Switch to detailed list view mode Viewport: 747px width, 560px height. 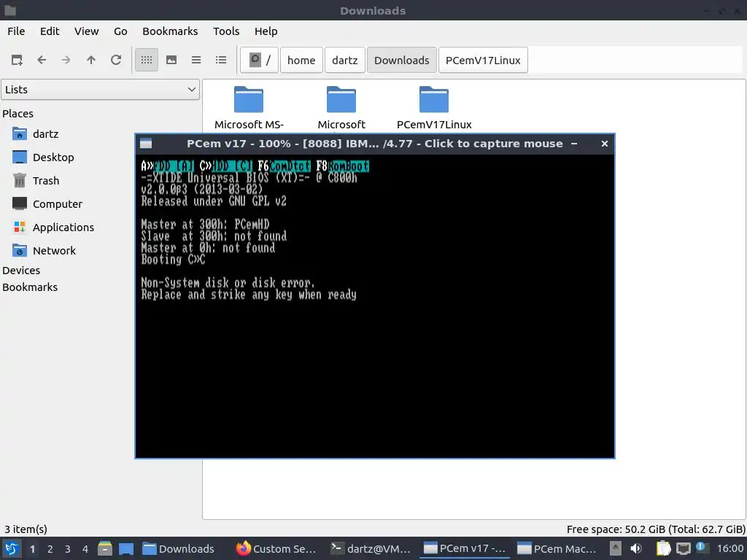coord(221,60)
